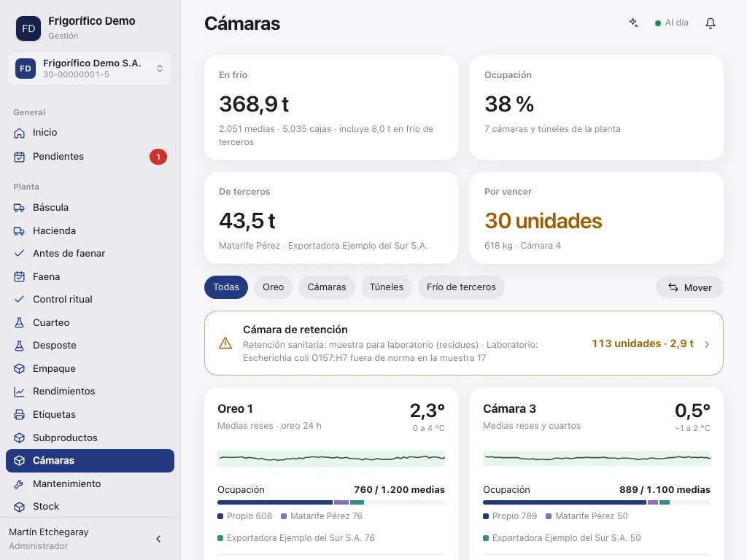Click the Pendientes calendar icon
This screenshot has height=560, width=747.
click(19, 157)
